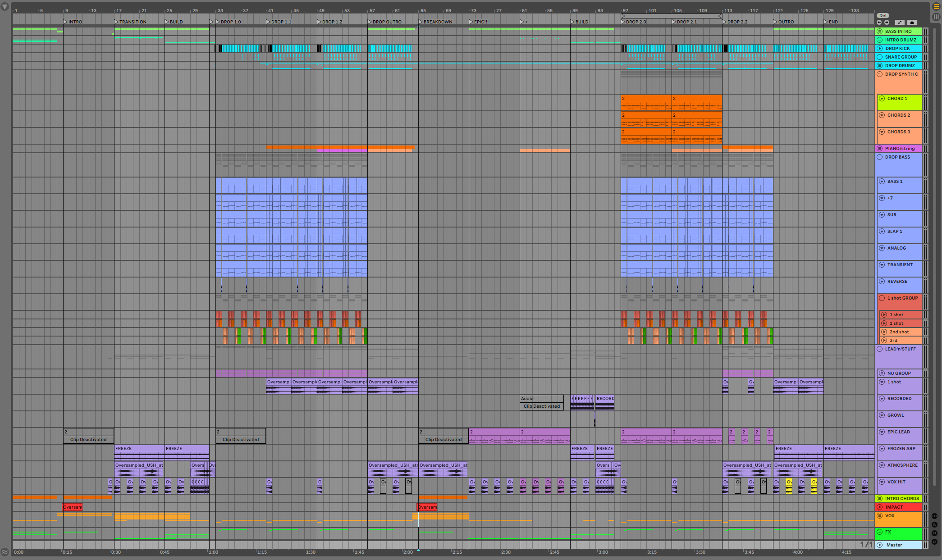Click the overview toggle icon bottom-left
Viewport: 942px width, 560px height.
tap(5, 552)
